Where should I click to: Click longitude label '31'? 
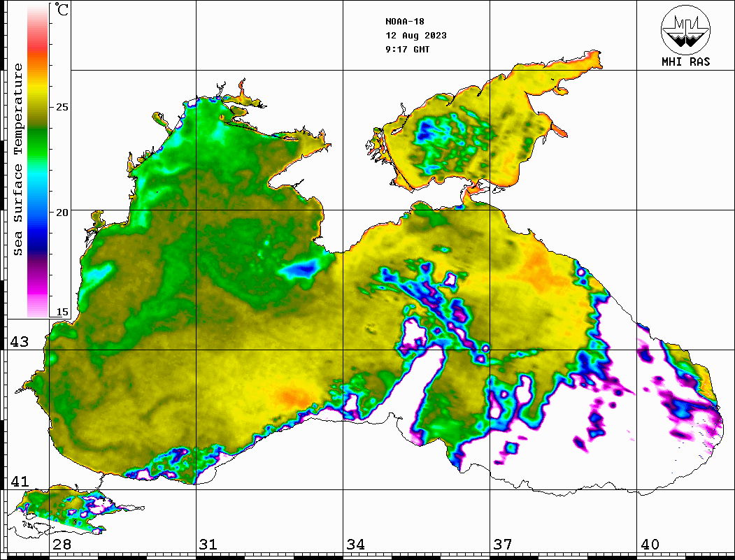tap(208, 544)
